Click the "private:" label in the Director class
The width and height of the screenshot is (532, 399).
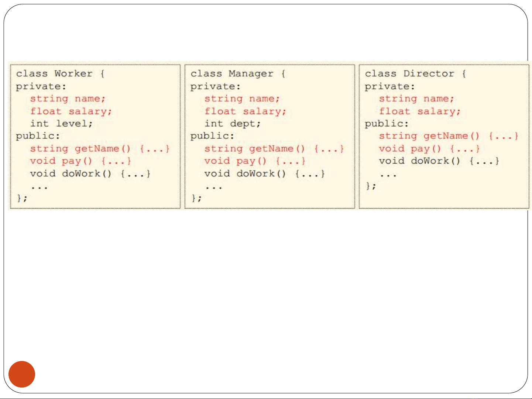390,86
